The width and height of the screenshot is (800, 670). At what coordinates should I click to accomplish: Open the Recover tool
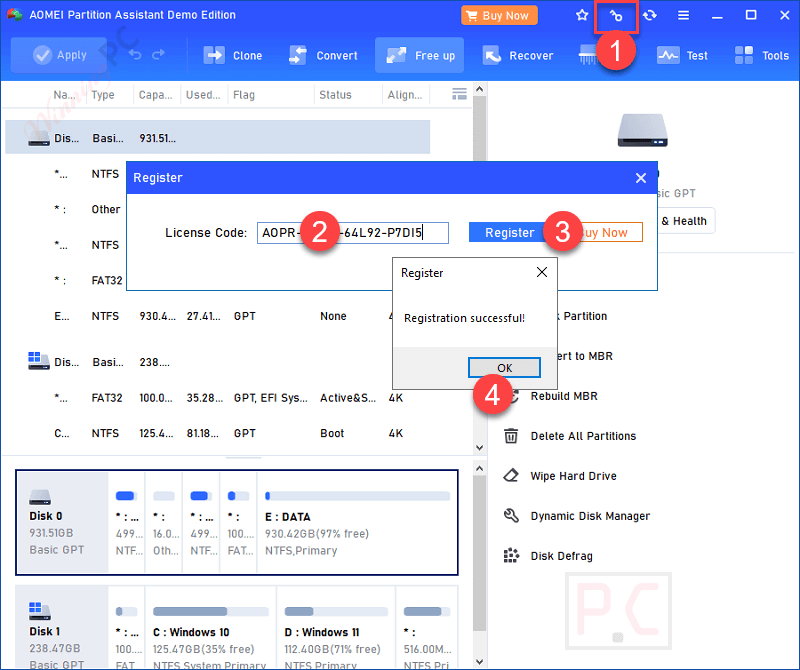tap(518, 55)
